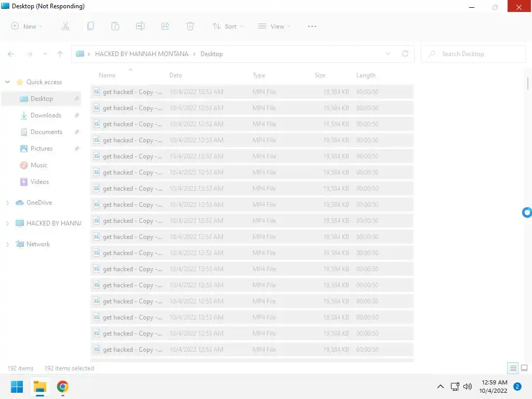Open recent locations dropdown arrow

tap(45, 54)
